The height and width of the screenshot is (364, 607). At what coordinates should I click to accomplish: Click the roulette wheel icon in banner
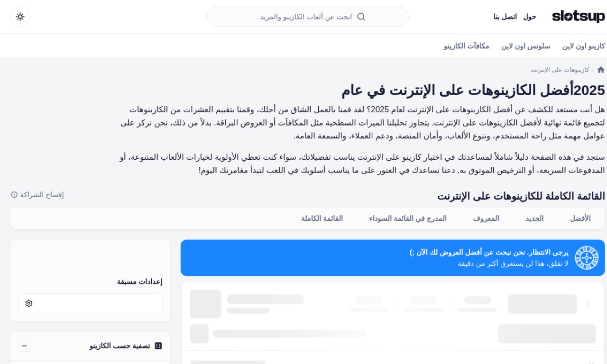[587, 258]
